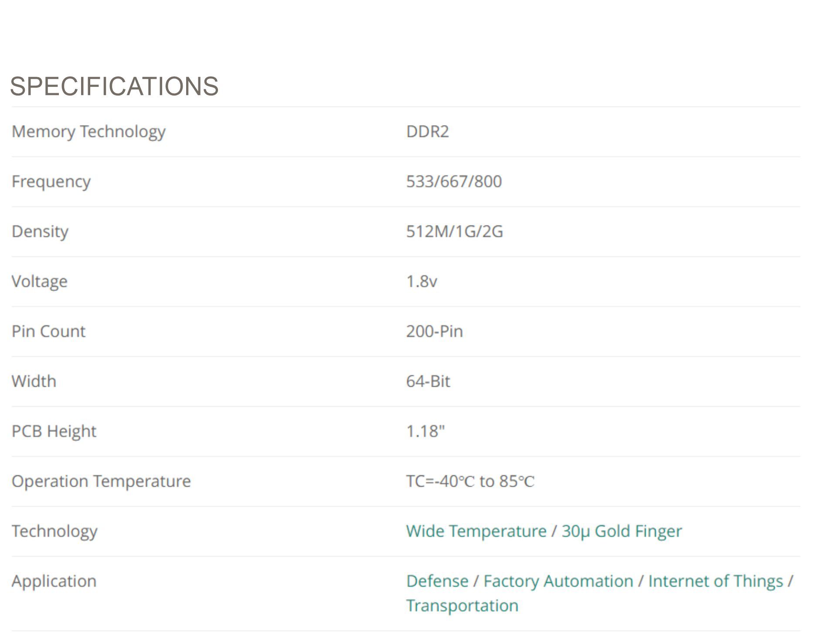Follow the Defense application link

tap(437, 581)
